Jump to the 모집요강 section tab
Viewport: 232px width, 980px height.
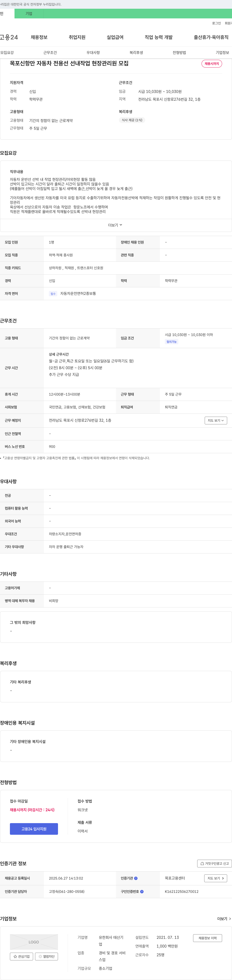pos(7,53)
